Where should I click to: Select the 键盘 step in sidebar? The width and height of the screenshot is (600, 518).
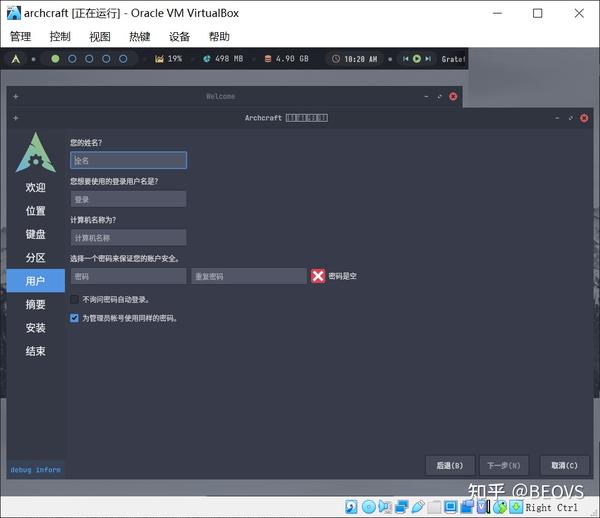[36, 234]
